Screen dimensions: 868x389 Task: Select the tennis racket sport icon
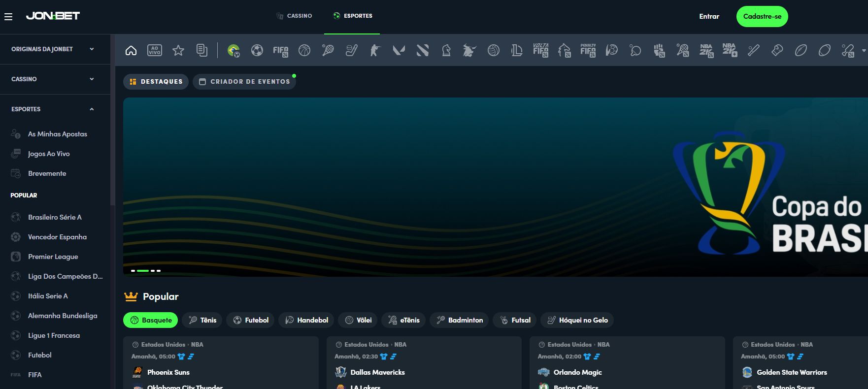pyautogui.click(x=328, y=50)
